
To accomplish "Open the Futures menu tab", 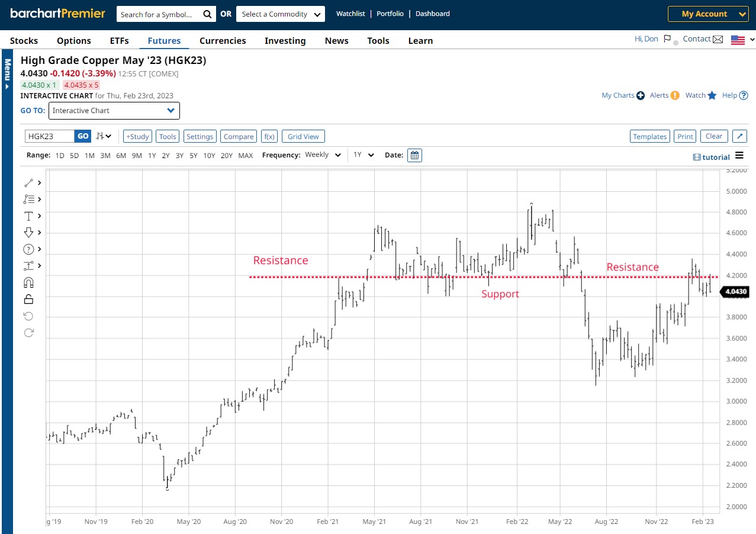I will point(164,41).
